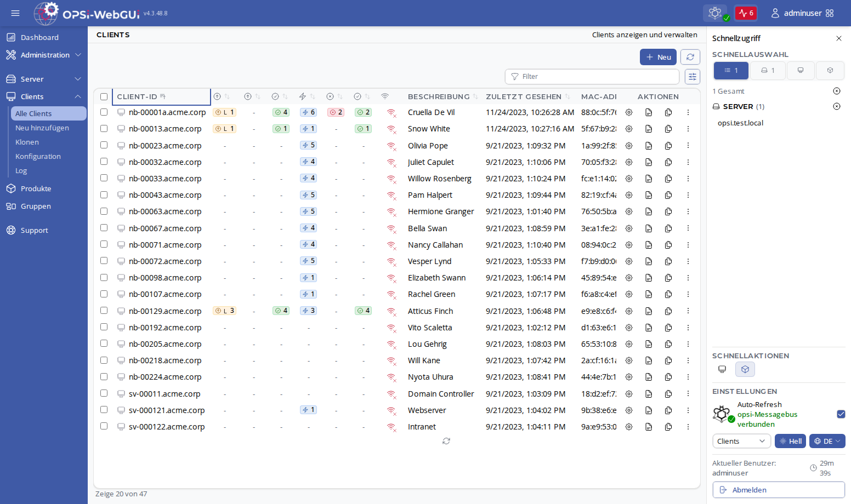The image size is (851, 504).
Task: Open config settings for nb-00001a.acme.corp
Action: 629,112
